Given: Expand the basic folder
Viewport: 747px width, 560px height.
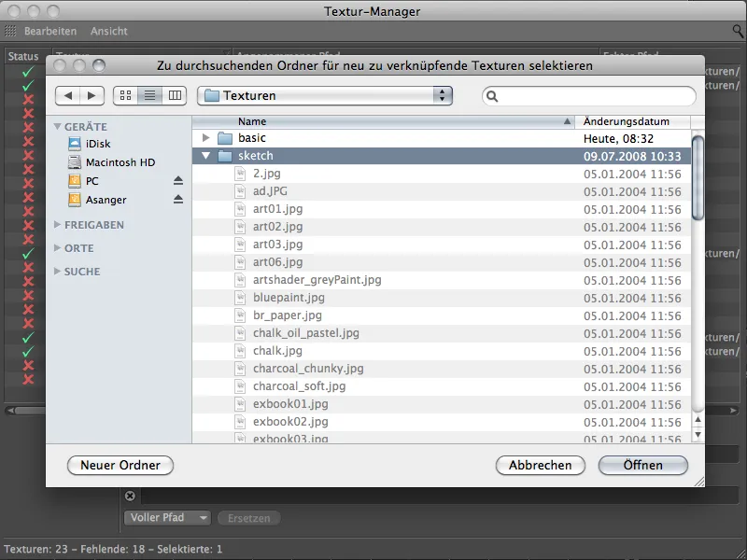Looking at the screenshot, I should tap(205, 137).
